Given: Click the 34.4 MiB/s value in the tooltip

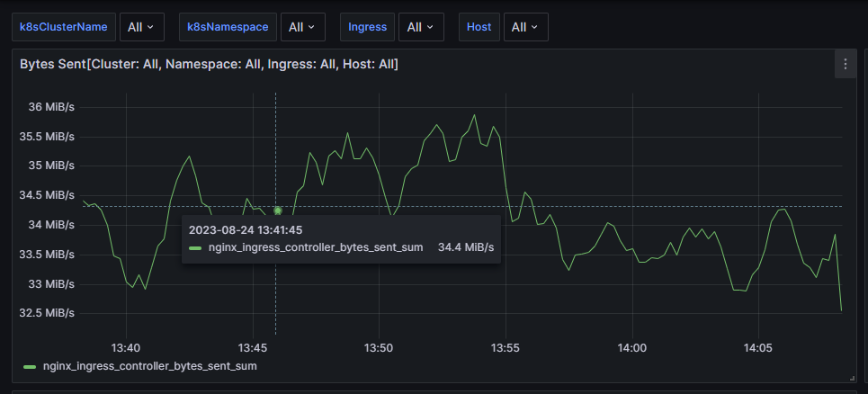Looking at the screenshot, I should coord(465,246).
